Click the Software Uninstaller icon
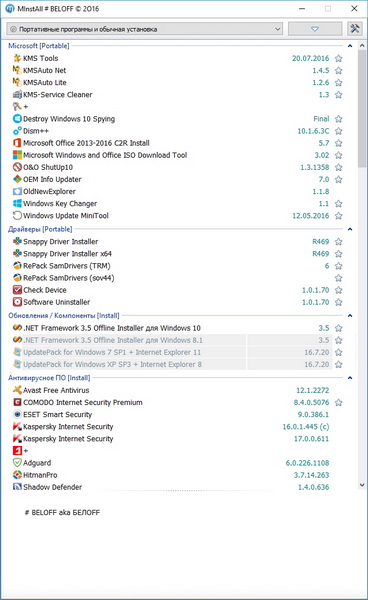Viewport: 368px width, 600px height. pos(17,302)
